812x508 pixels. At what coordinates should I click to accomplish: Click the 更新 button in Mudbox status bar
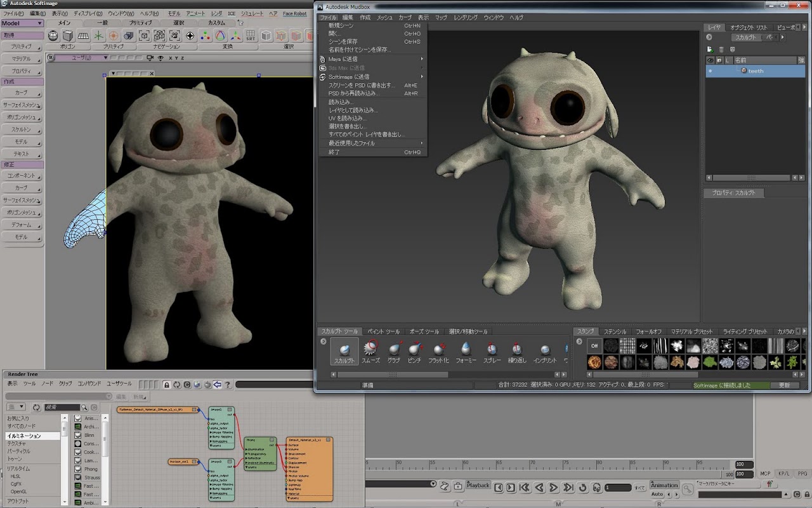785,385
